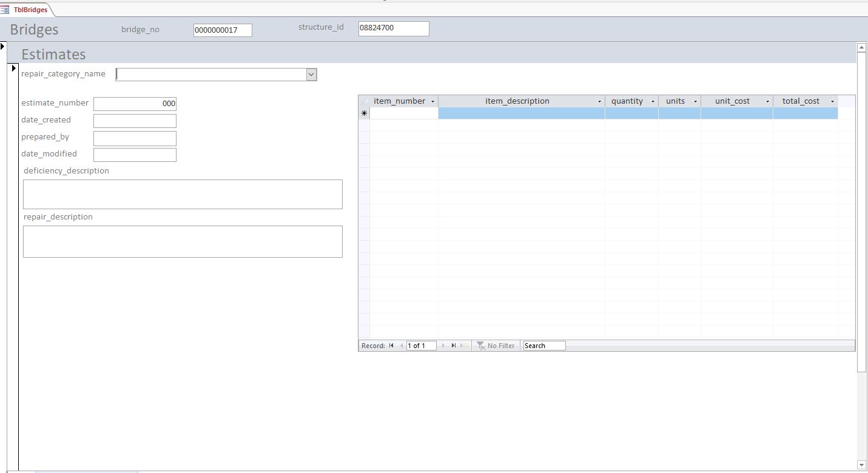The width and height of the screenshot is (868, 473).
Task: Click the "repair_category_name" label
Action: pos(63,74)
